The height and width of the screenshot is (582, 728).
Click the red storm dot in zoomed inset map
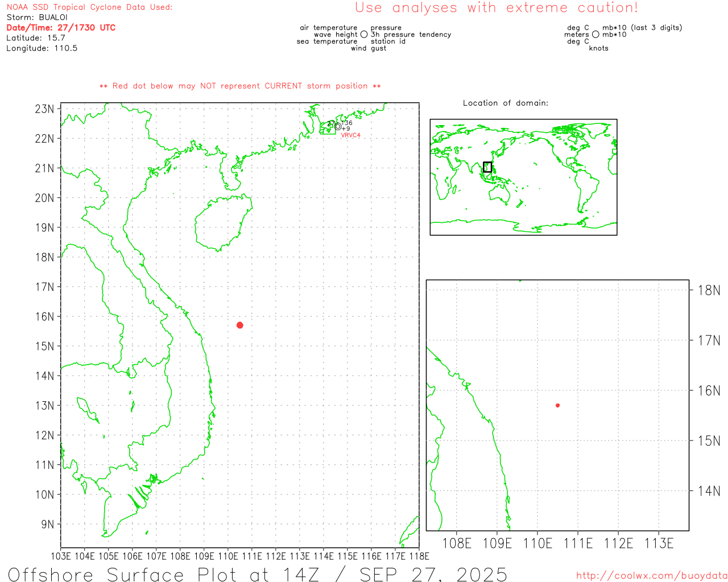(x=557, y=405)
